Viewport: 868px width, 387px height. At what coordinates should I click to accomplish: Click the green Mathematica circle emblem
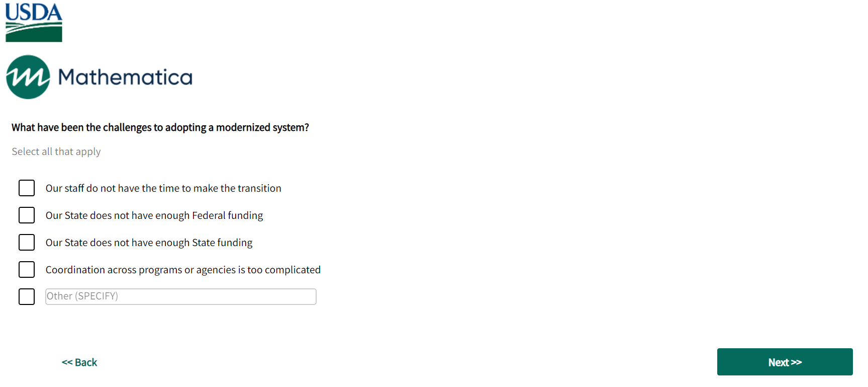click(28, 77)
